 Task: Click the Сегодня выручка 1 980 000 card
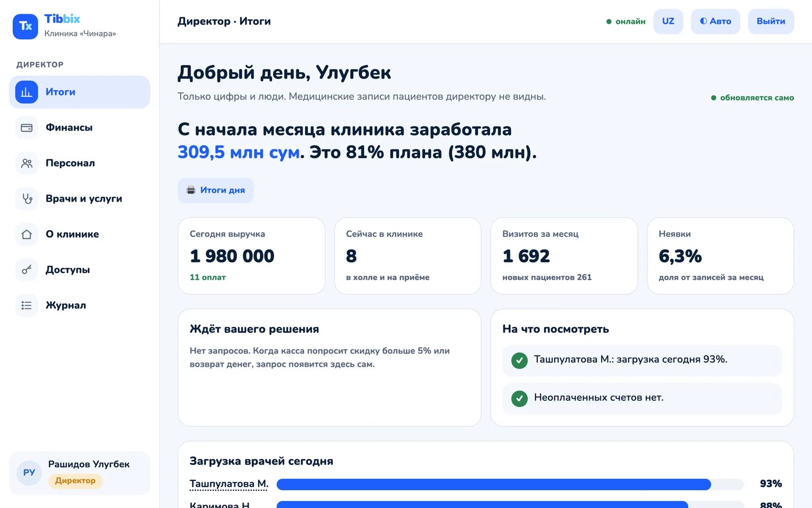[x=252, y=256]
